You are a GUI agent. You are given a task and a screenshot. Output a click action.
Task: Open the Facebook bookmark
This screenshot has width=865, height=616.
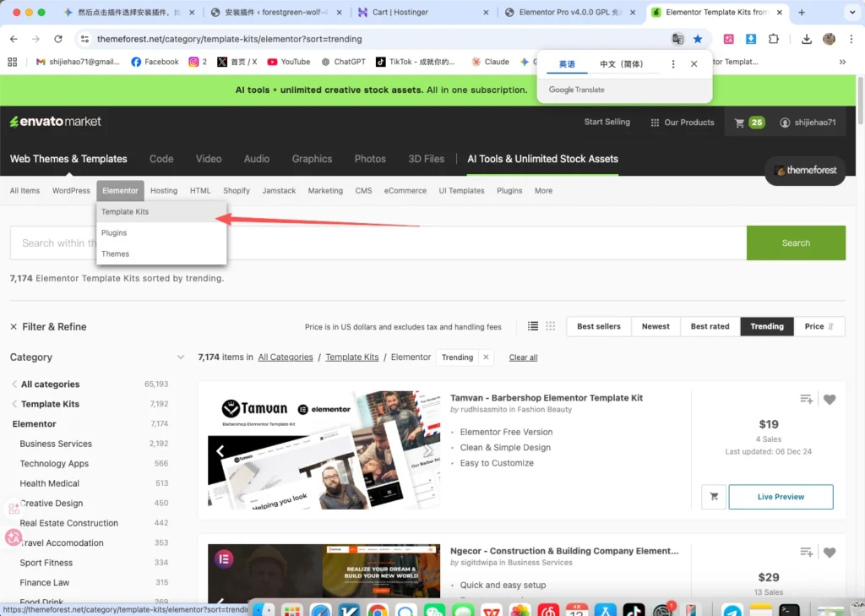tap(155, 62)
